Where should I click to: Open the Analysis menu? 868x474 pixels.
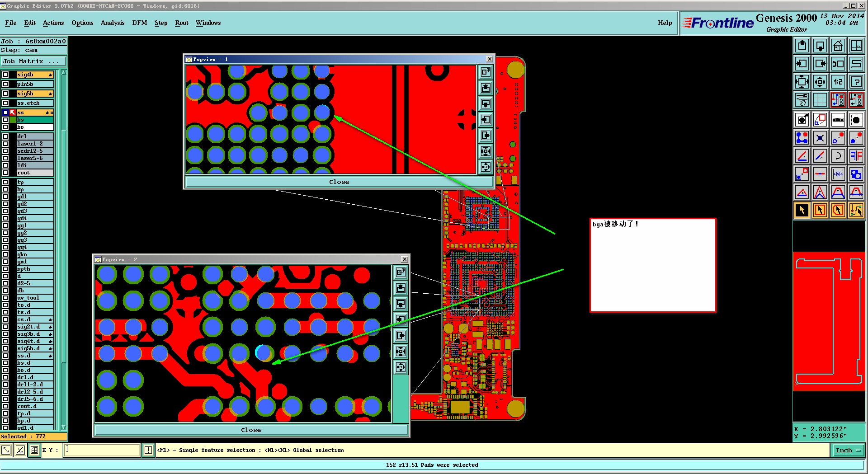pyautogui.click(x=113, y=23)
